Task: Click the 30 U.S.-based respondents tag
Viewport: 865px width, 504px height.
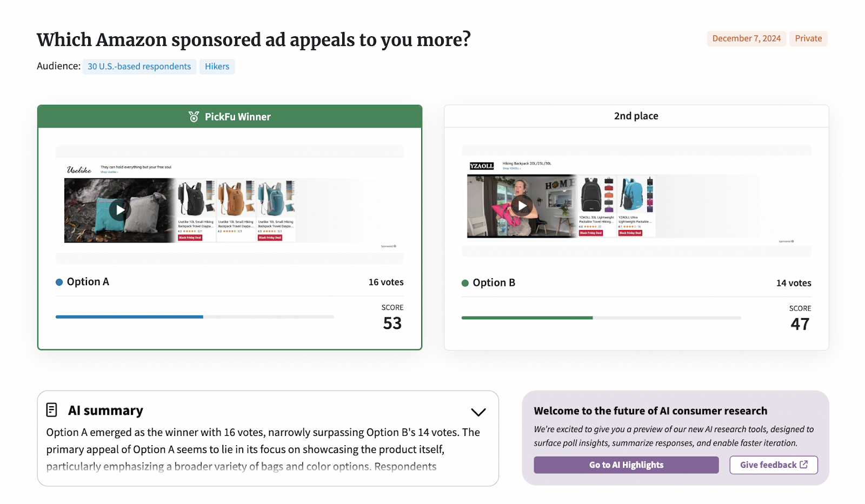Action: [139, 66]
